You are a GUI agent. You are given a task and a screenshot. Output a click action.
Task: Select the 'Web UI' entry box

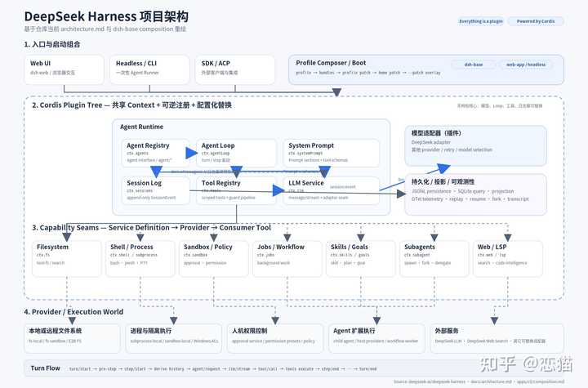tap(65, 69)
